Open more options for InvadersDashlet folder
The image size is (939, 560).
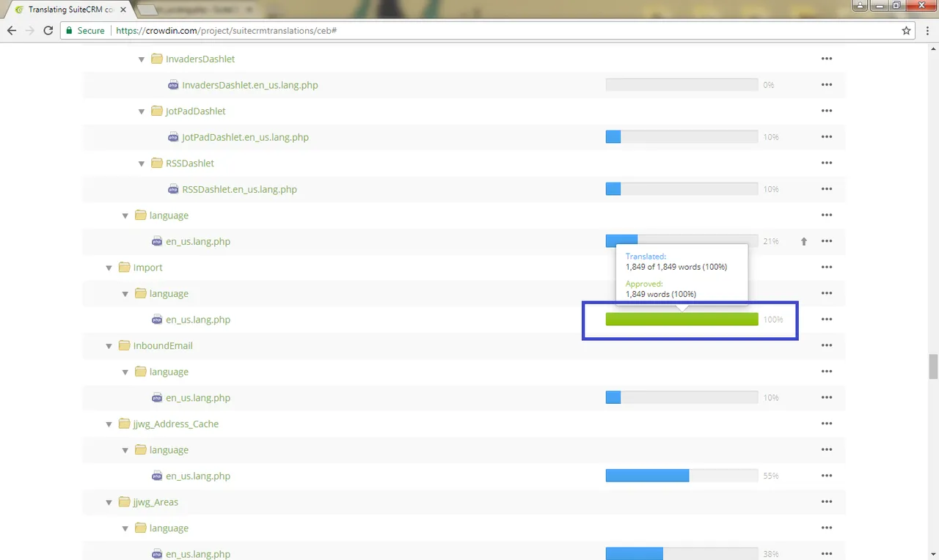click(827, 59)
